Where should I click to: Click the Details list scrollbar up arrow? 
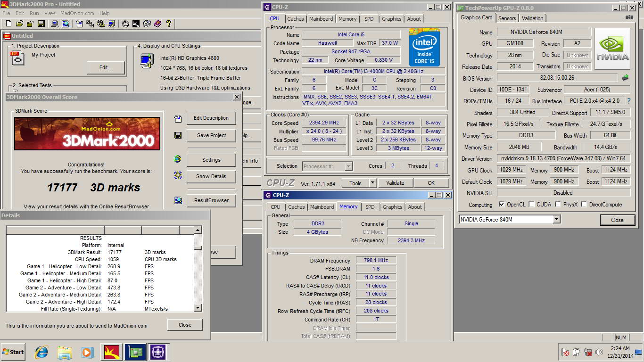[x=198, y=230]
